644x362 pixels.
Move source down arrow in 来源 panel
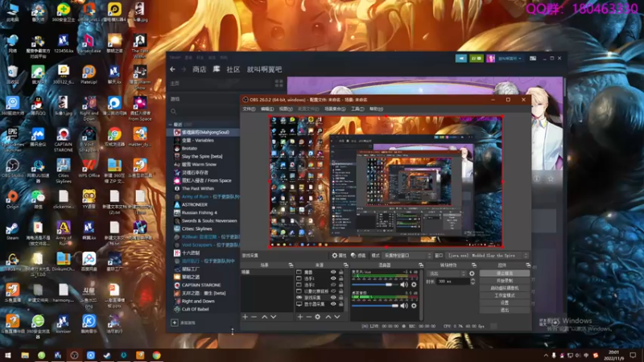pos(336,317)
